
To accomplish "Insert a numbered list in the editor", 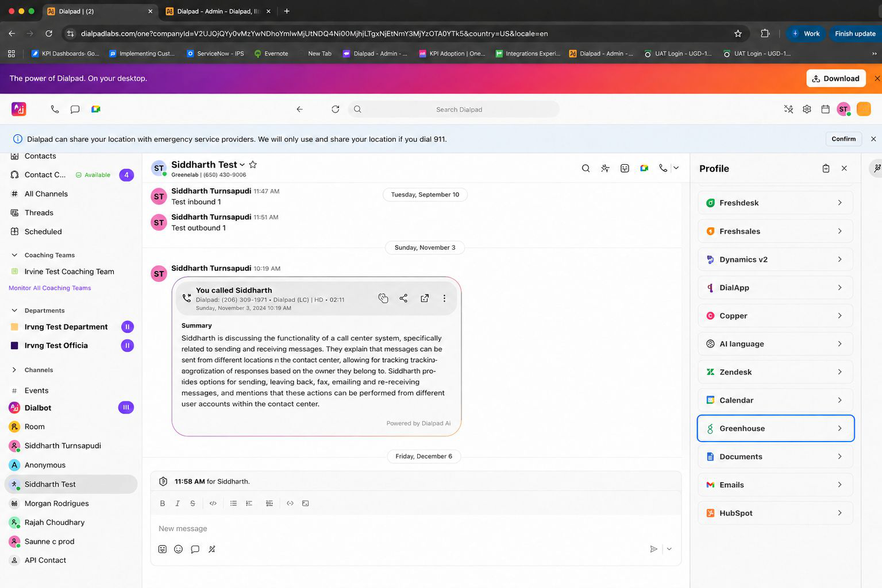I will 249,503.
